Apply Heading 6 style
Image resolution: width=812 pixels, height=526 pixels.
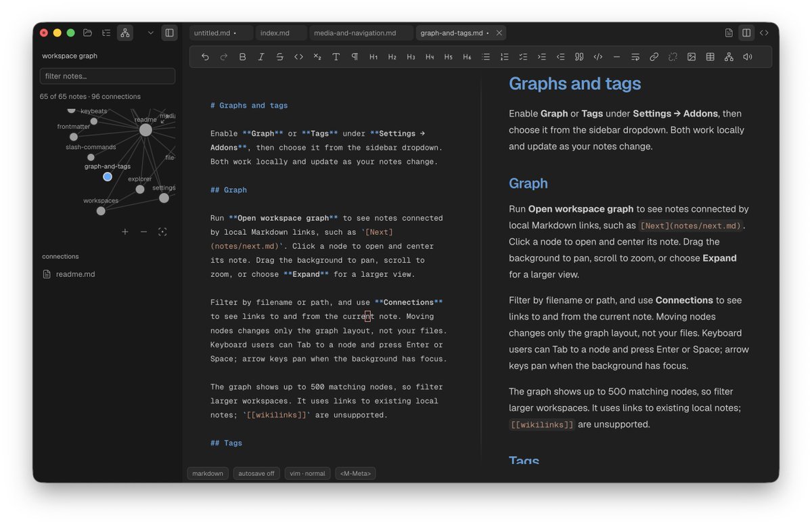[467, 57]
